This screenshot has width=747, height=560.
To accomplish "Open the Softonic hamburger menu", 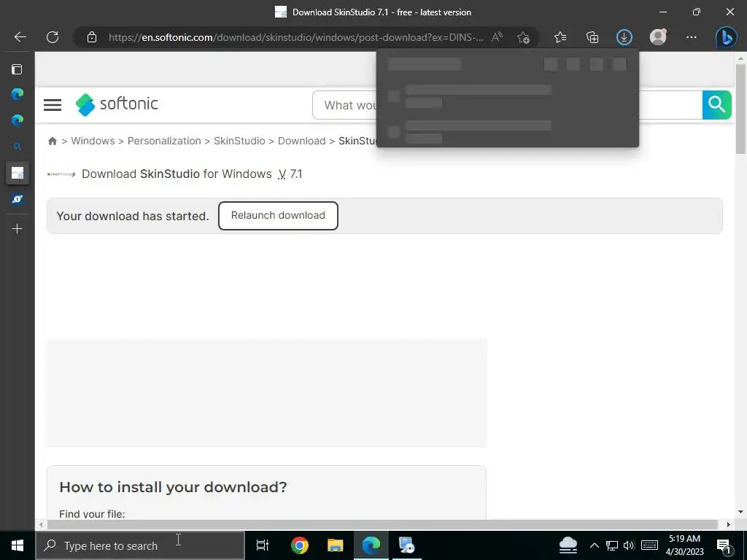I will 53,105.
